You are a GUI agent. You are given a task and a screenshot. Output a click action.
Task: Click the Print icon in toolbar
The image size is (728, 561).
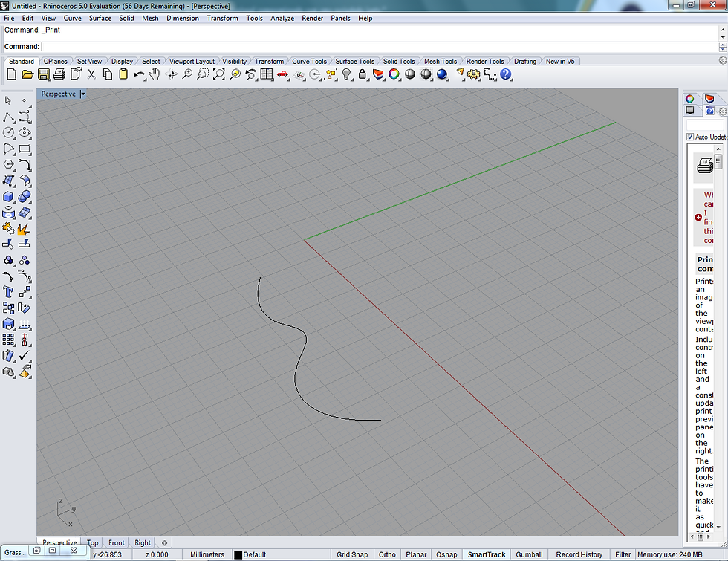[x=59, y=74]
